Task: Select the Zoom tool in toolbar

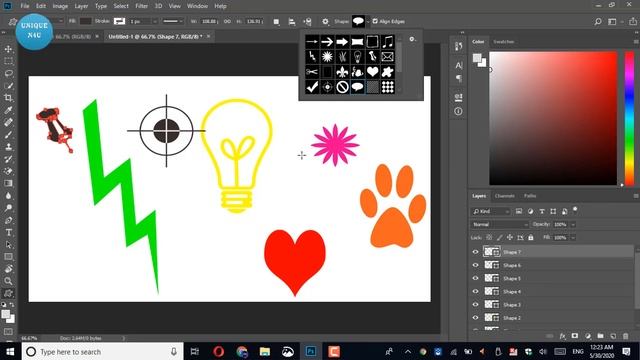Action: coord(8,281)
